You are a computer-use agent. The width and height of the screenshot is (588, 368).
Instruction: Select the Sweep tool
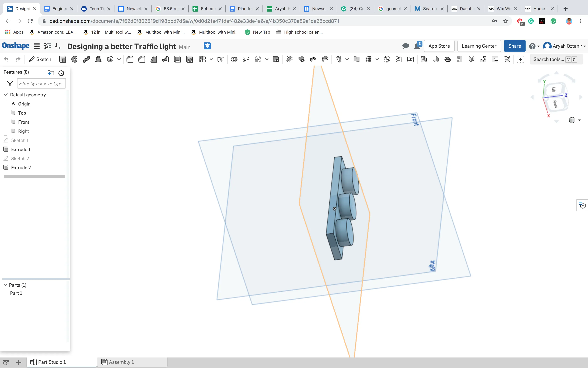(x=86, y=59)
